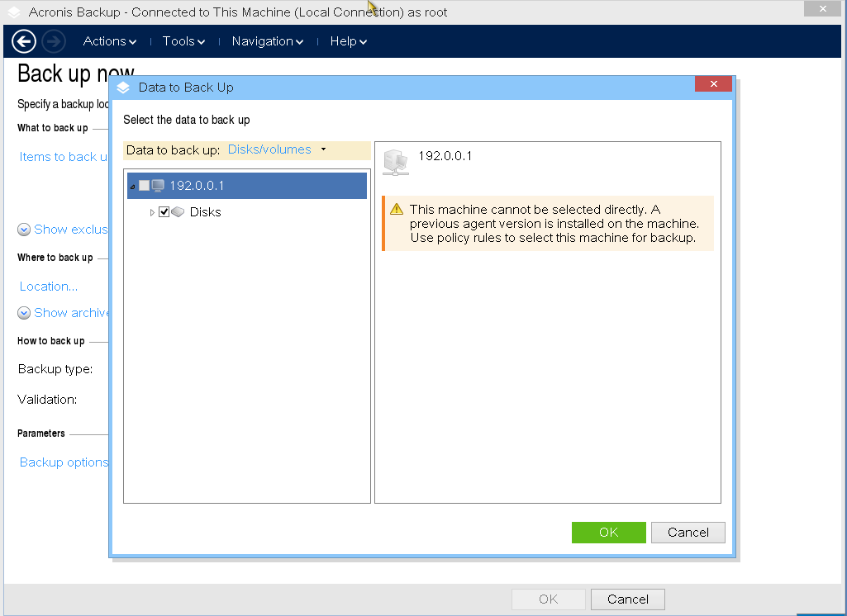Open the Disks/volumes dropdown

(x=277, y=149)
